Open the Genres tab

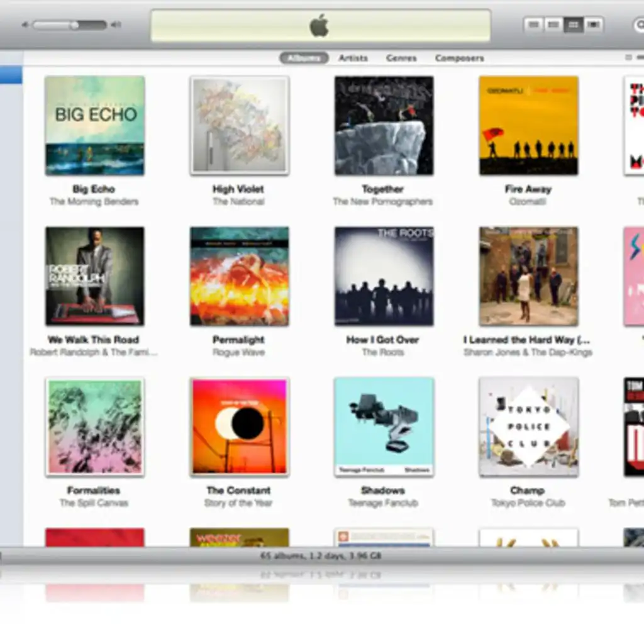click(401, 58)
